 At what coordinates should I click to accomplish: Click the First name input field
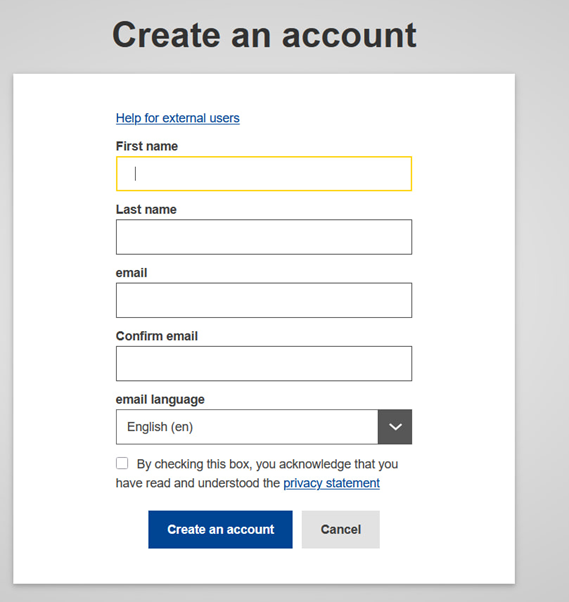click(x=264, y=174)
